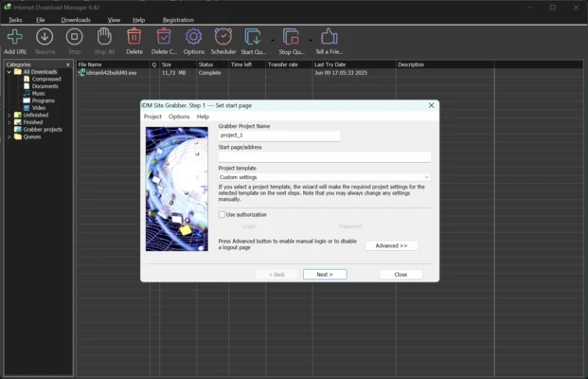Viewport: 588px width, 379px height.
Task: Click the Start page/address field
Action: tap(325, 156)
